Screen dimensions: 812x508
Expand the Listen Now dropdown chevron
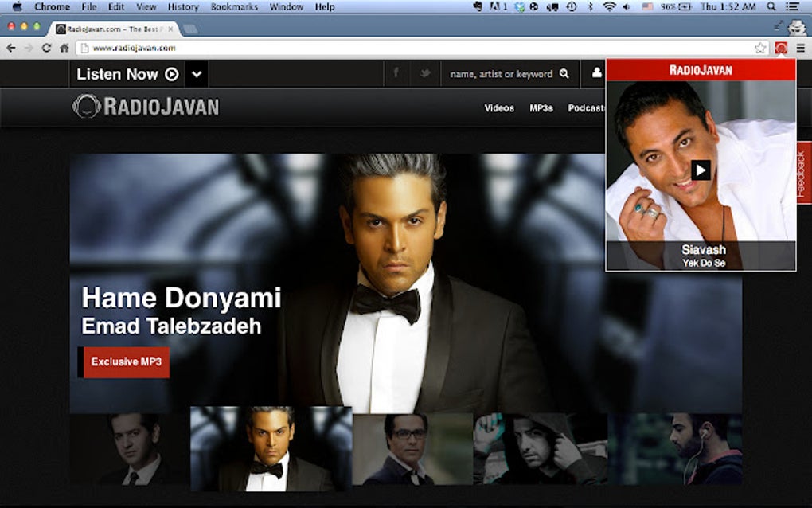click(x=195, y=73)
